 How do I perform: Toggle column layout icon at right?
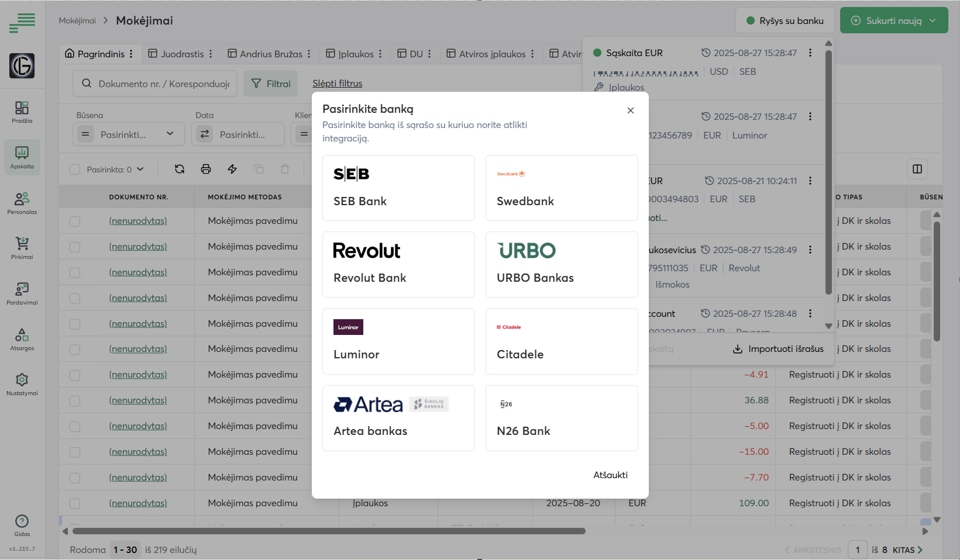[x=917, y=169]
